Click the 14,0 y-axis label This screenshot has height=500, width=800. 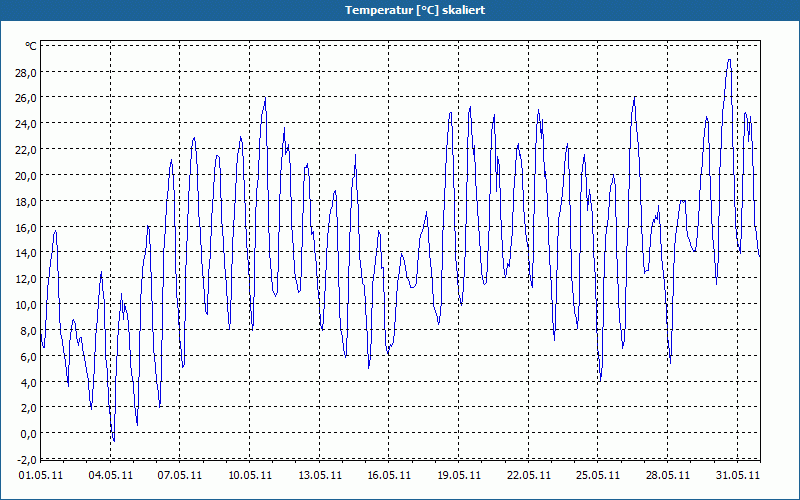pyautogui.click(x=26, y=253)
